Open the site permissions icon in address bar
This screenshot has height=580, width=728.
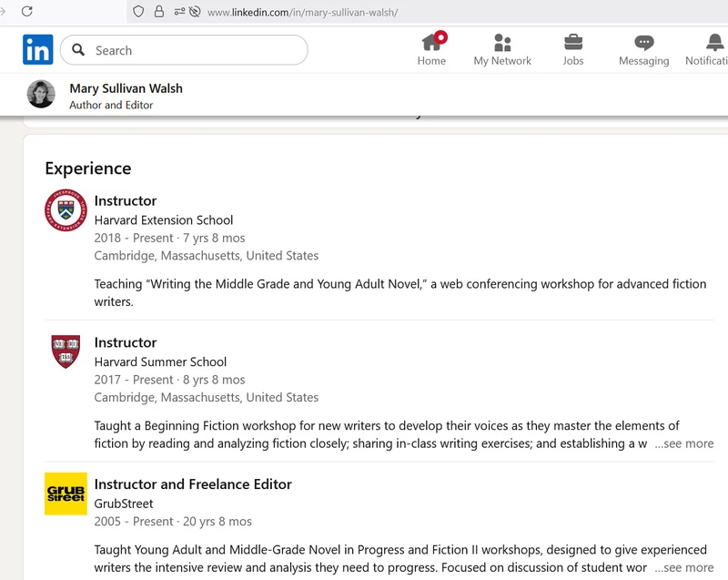pyautogui.click(x=179, y=12)
